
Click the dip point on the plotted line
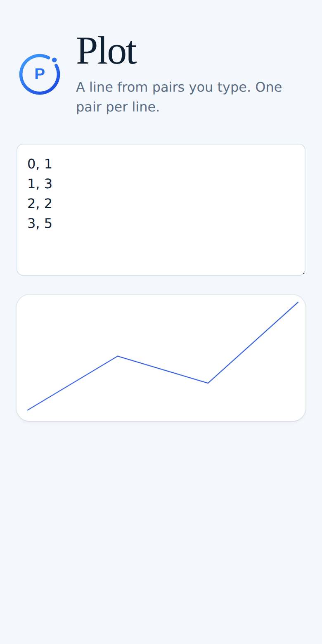click(x=208, y=383)
